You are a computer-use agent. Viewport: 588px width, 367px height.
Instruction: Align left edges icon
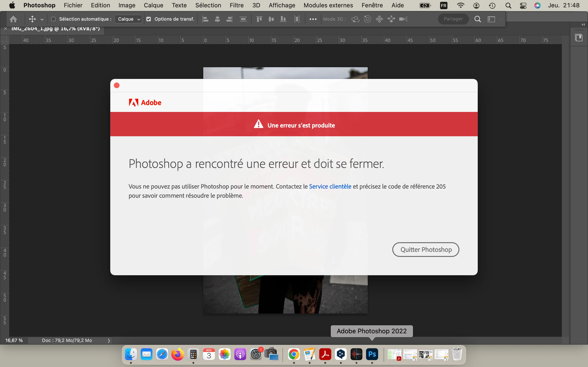(206, 19)
